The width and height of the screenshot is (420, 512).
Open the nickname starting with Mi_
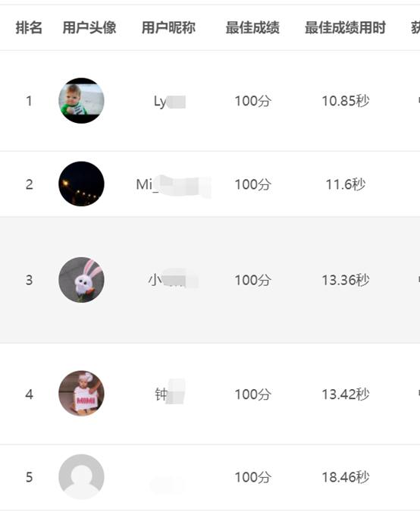pyautogui.click(x=174, y=186)
